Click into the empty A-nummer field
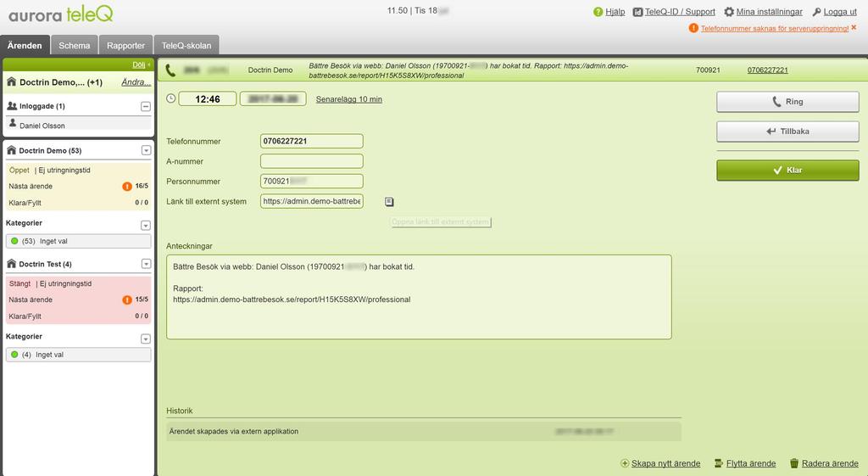Viewport: 868px width, 476px height. click(312, 161)
